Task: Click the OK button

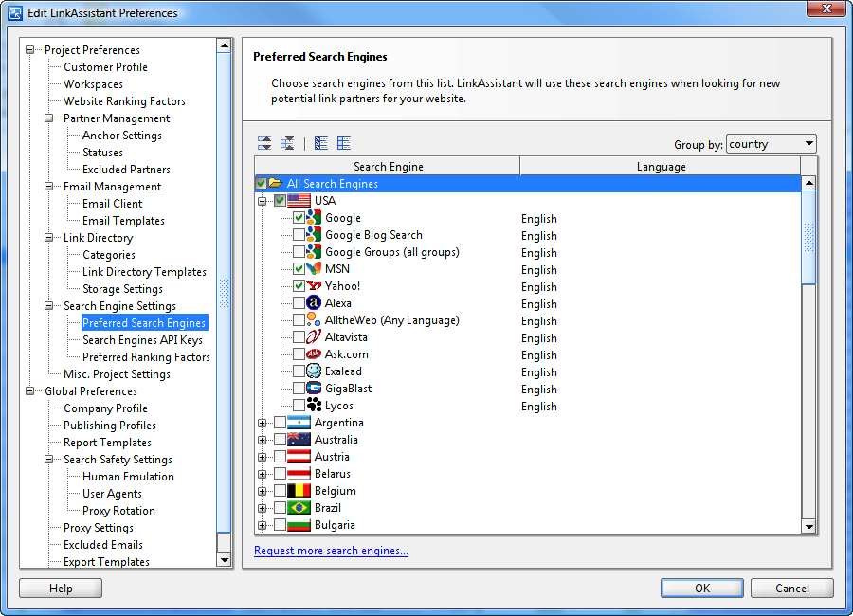Action: coord(701,588)
